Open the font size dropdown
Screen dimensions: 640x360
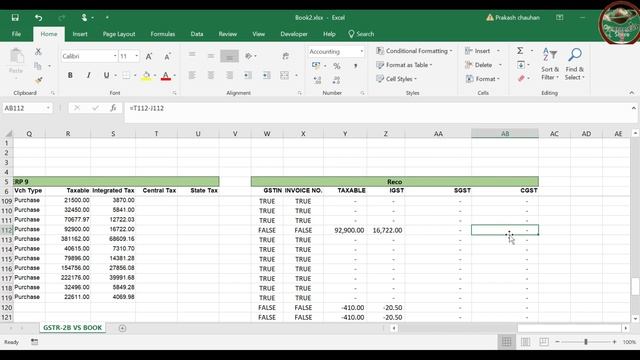click(x=137, y=56)
